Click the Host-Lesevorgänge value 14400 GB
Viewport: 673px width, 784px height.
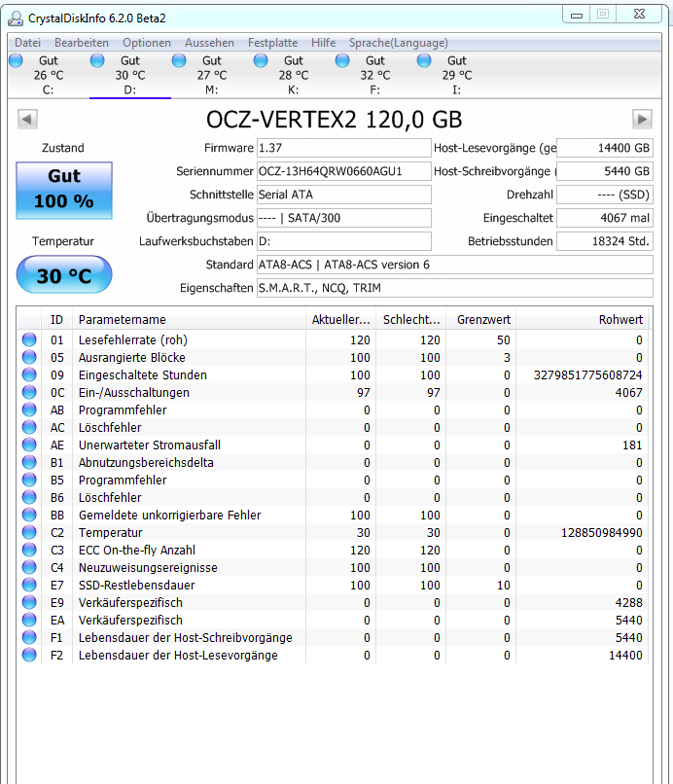coord(605,148)
